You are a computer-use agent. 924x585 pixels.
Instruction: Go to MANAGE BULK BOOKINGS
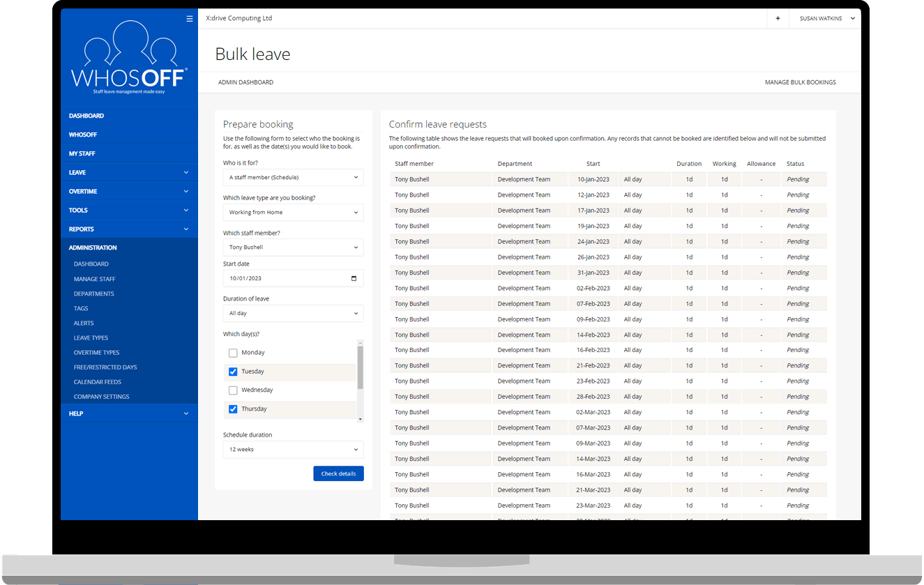coord(800,82)
